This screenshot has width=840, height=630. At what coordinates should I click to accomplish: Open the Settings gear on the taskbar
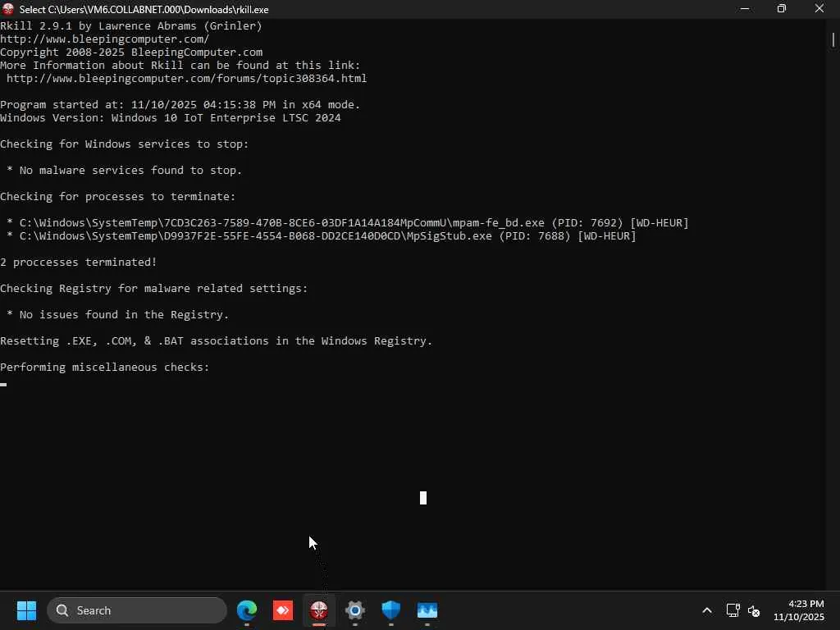[354, 610]
